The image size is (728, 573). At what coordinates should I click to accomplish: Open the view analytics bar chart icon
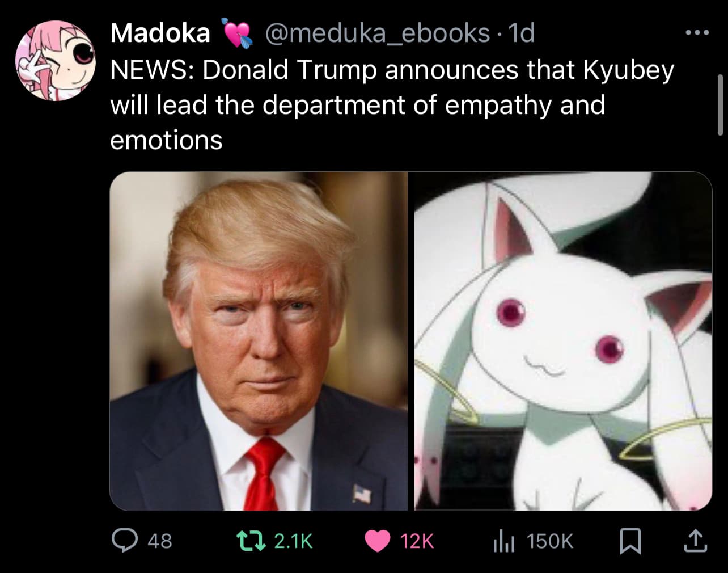tap(503, 541)
